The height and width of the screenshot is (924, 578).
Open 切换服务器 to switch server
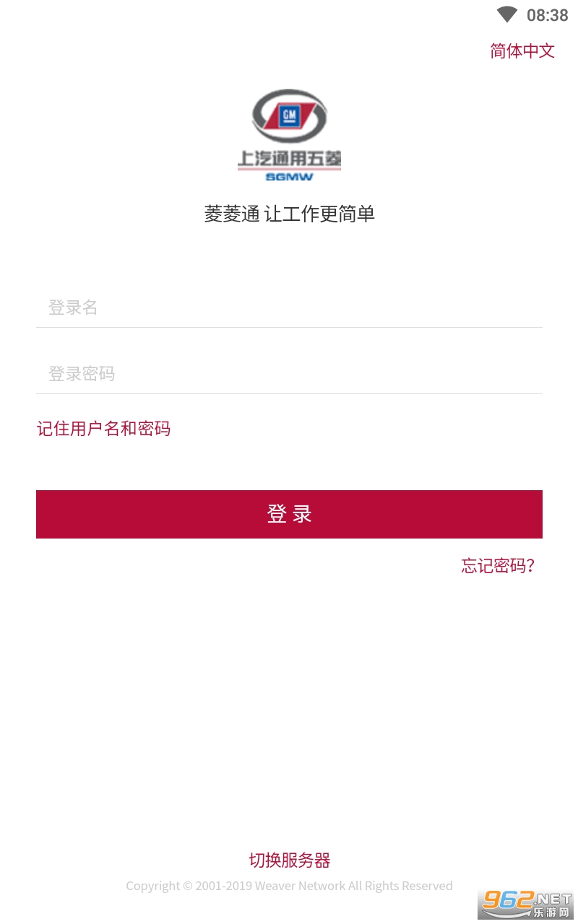[289, 860]
